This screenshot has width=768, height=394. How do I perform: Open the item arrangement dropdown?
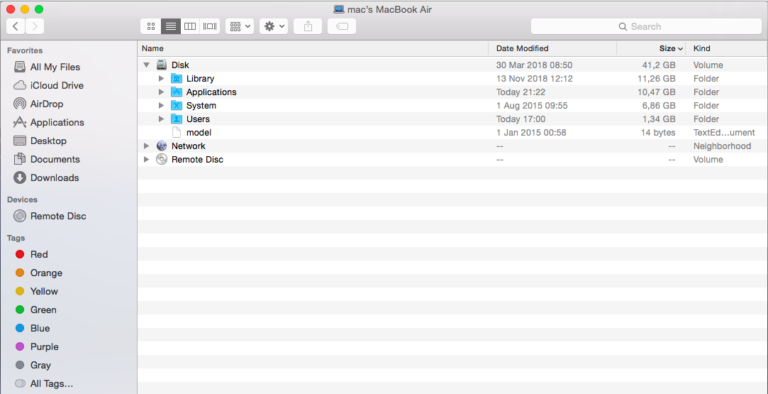click(239, 26)
